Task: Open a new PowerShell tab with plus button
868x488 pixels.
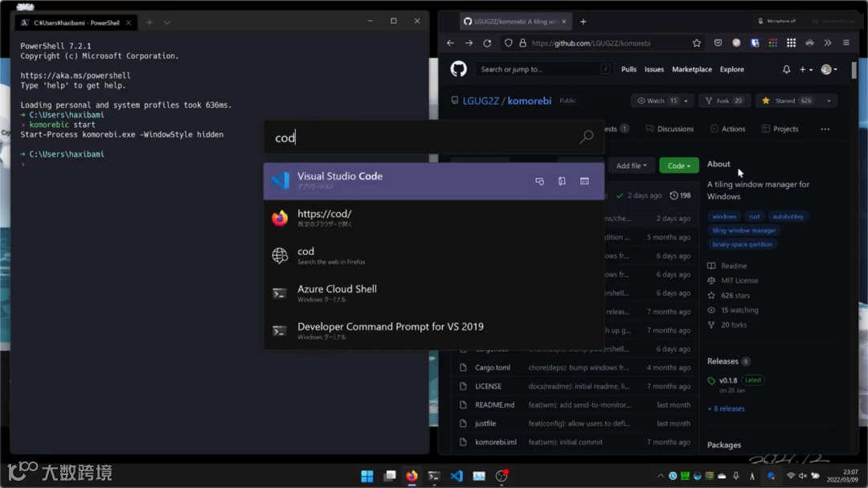Action: coord(149,23)
